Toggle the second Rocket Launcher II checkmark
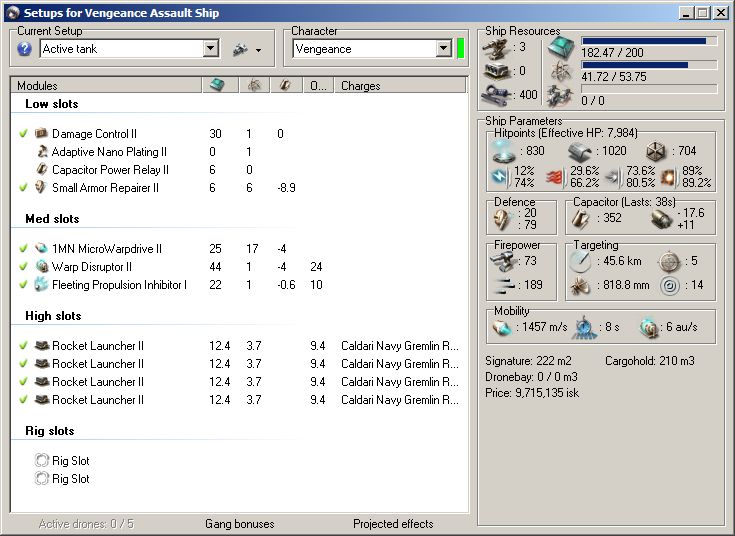735x536 pixels. coord(23,363)
